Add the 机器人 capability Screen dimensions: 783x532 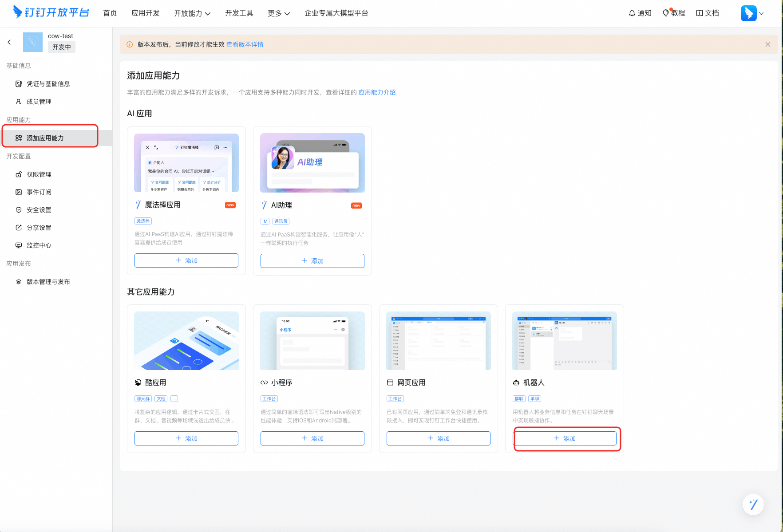pos(565,438)
